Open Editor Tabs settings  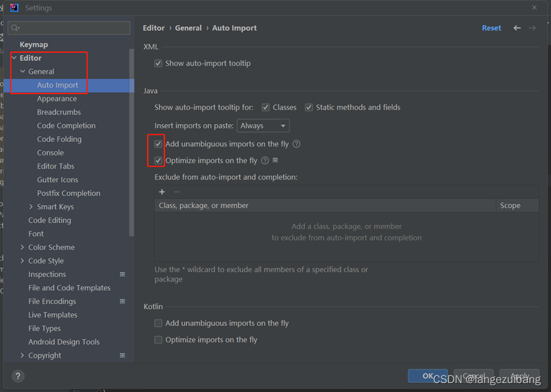[56, 166]
